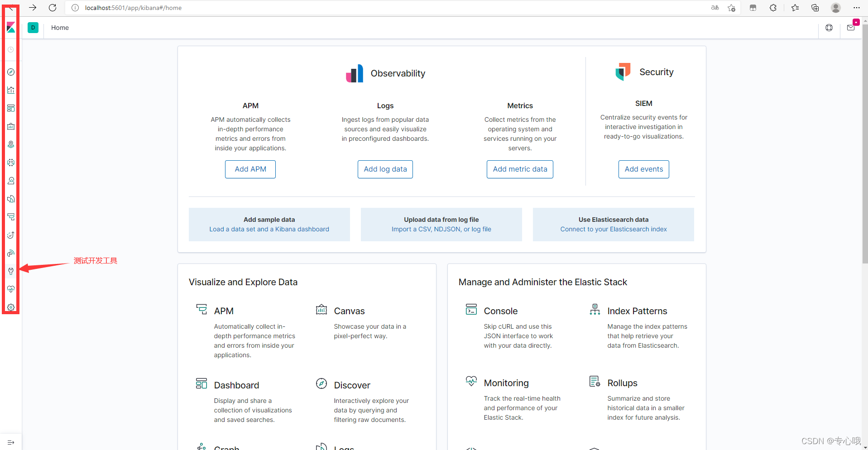Open the Console item under Manage section
868x450 pixels.
tap(500, 311)
